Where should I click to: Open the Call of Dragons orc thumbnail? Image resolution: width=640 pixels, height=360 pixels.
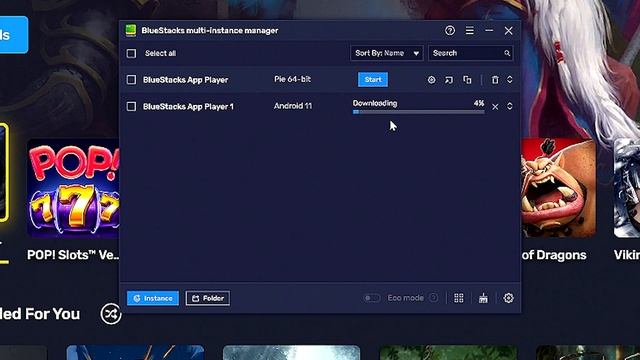[x=558, y=188]
